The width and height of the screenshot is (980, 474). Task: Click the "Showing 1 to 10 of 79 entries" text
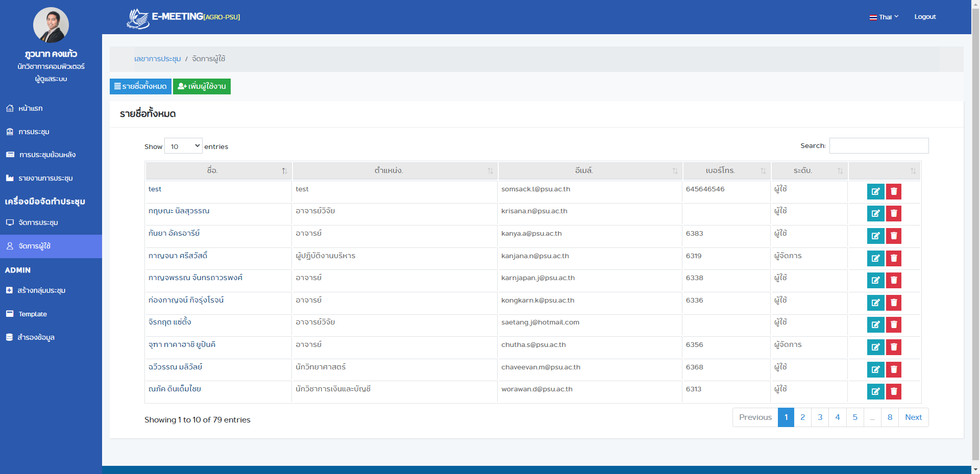tap(198, 420)
